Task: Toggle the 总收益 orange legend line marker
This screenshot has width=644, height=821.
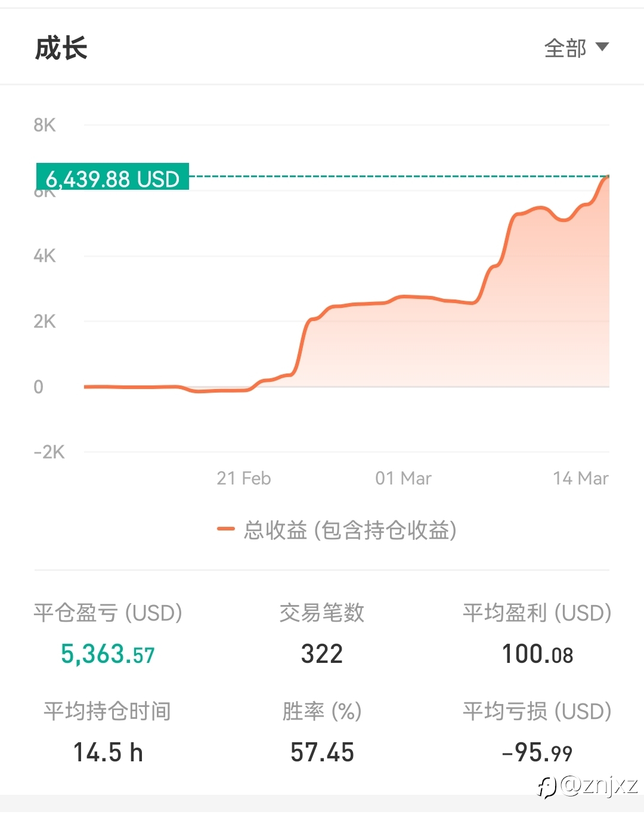Action: click(226, 529)
